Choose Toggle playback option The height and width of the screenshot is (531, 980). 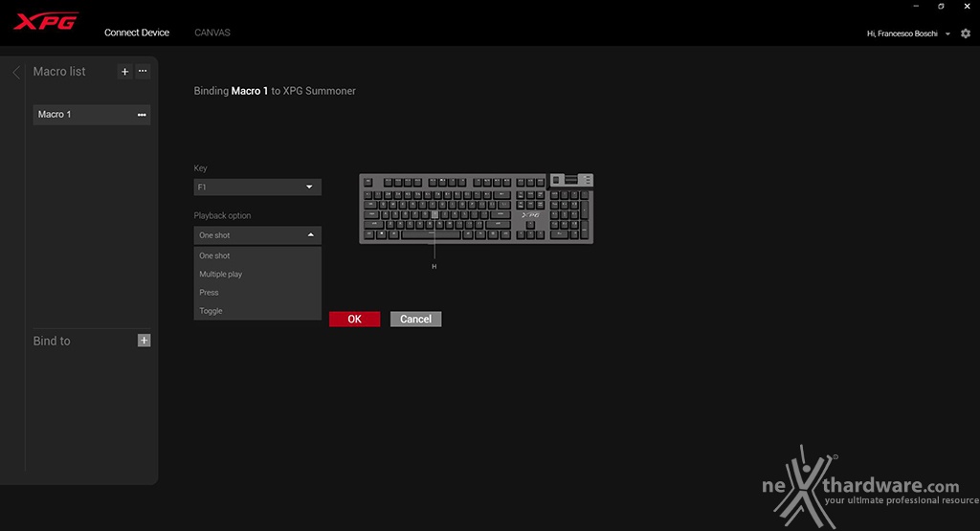pyautogui.click(x=257, y=311)
